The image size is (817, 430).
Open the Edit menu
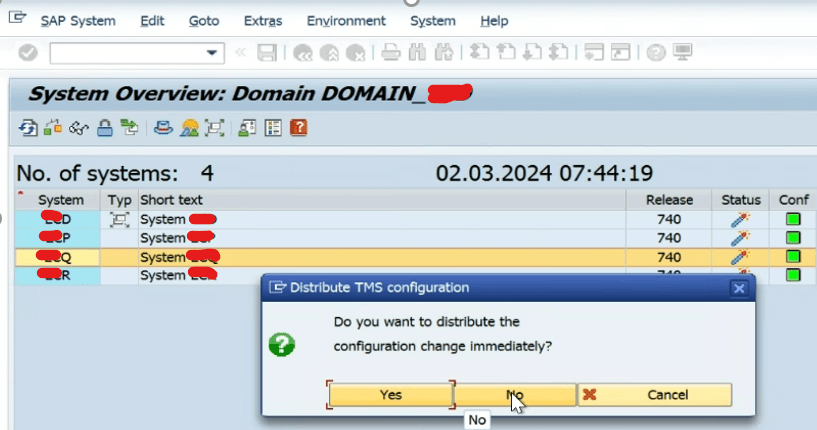pos(152,21)
